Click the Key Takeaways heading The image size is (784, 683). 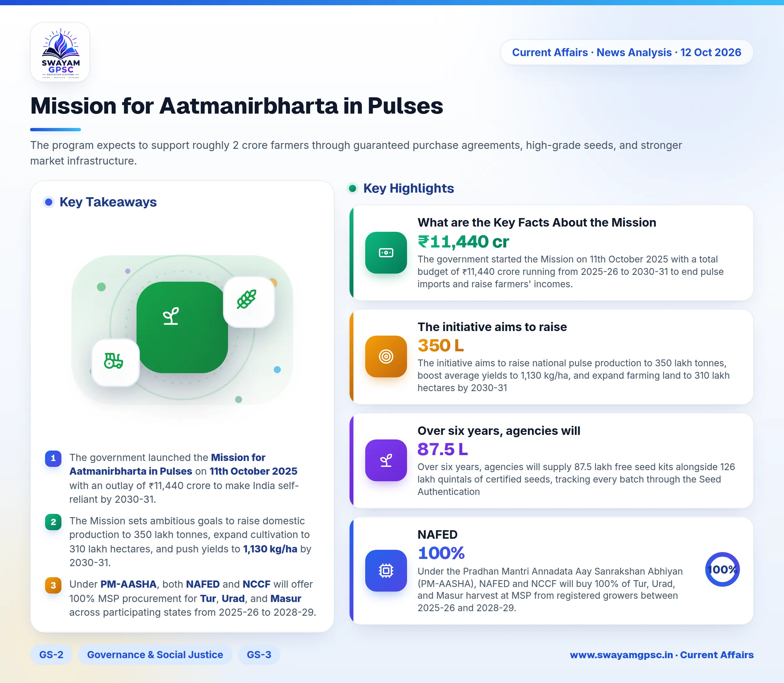click(108, 202)
